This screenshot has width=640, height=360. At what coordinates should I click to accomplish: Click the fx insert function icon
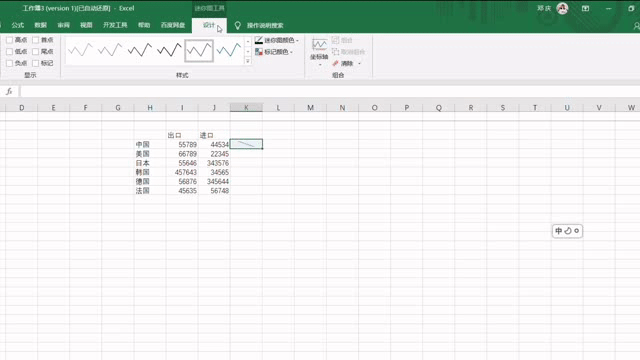[9, 91]
